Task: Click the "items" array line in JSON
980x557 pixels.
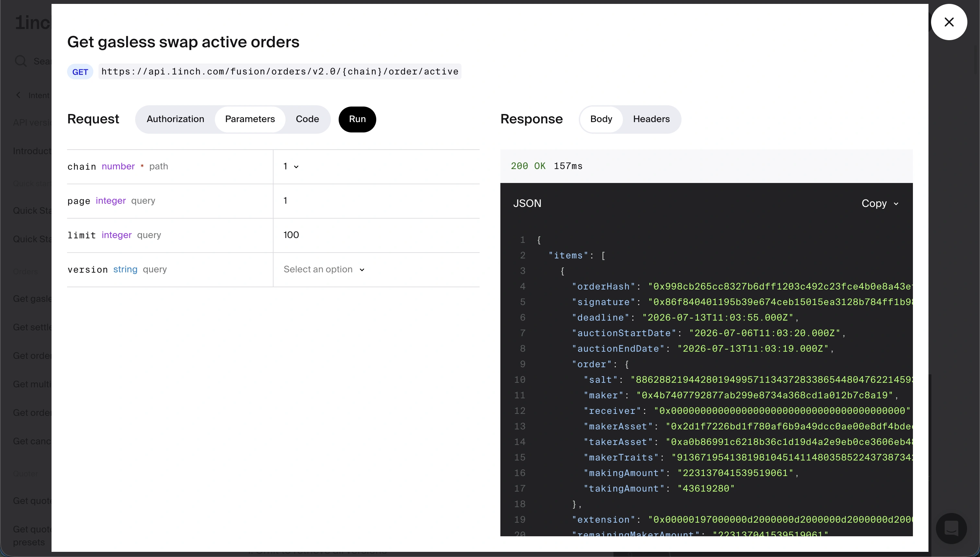Action: click(x=577, y=256)
